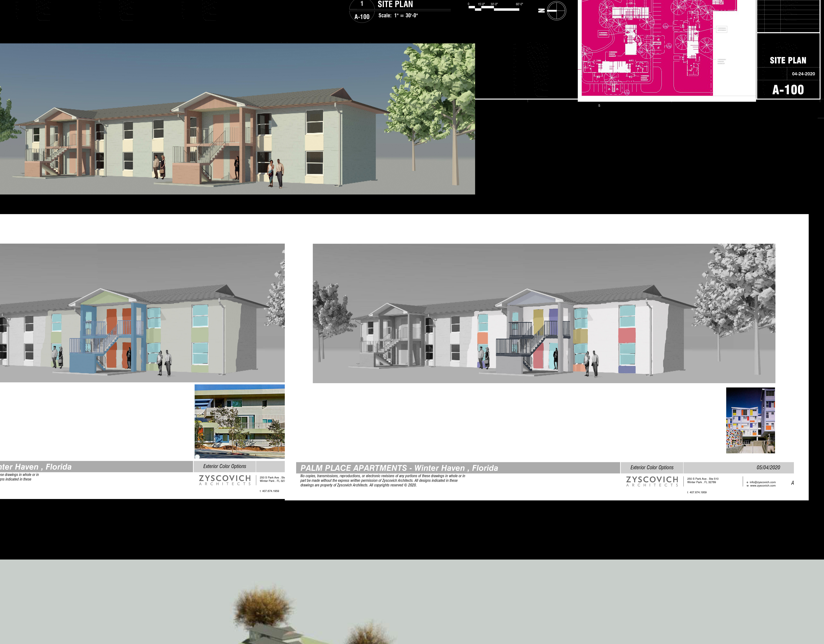
Task: Select the full-color salmon apartment rendering
Action: 237,119
